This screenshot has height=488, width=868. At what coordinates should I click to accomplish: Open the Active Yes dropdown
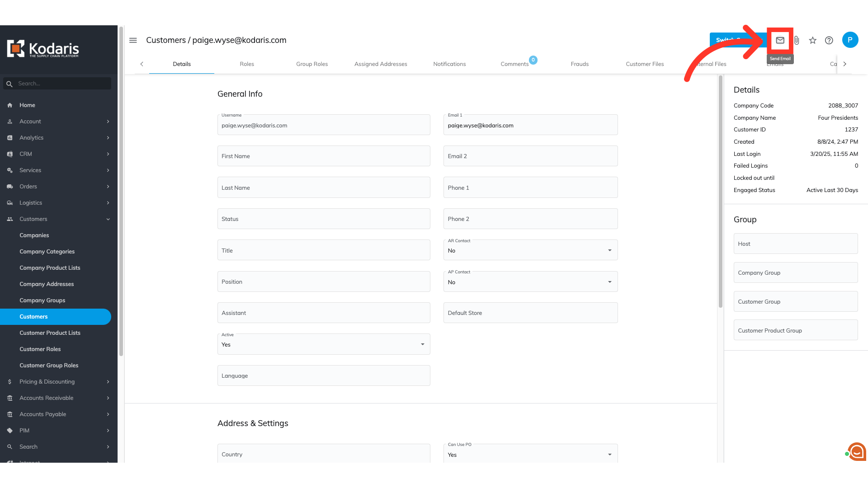tap(323, 344)
